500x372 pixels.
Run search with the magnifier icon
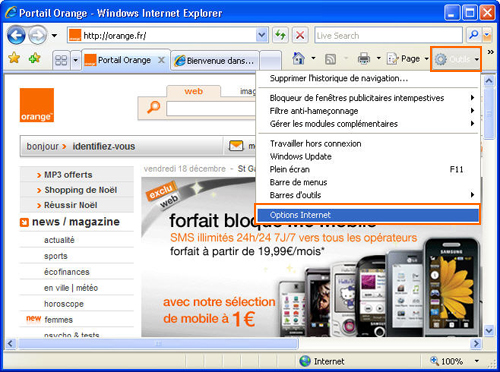click(x=473, y=35)
